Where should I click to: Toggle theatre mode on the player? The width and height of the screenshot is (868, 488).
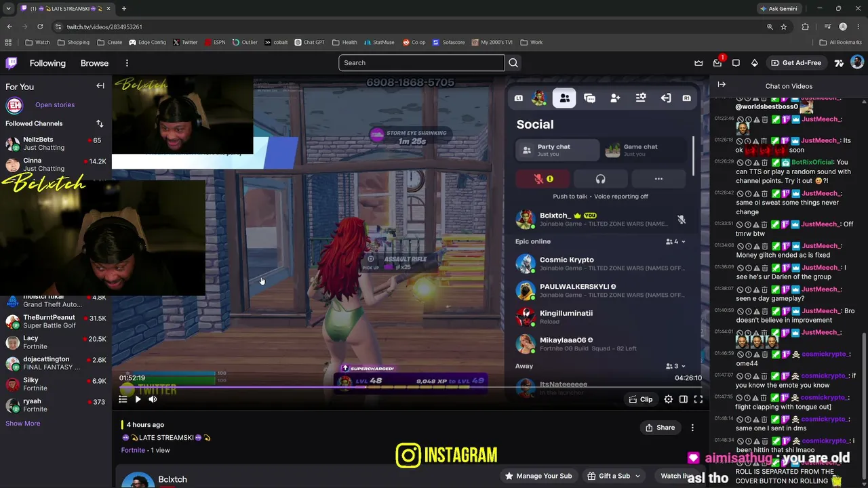tap(684, 399)
